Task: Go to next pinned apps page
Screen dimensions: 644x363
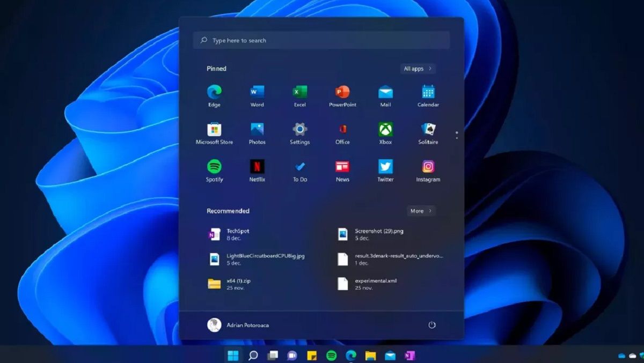Action: tap(457, 138)
